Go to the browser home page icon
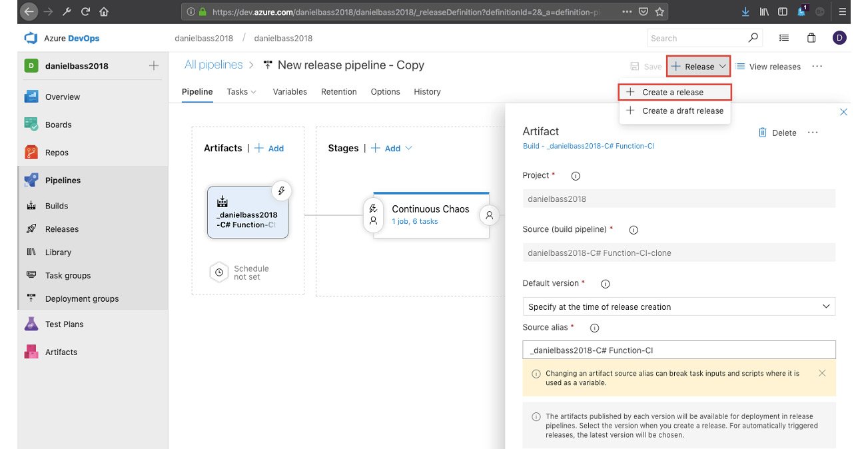Screen dimensions: 868x449 click(104, 11)
